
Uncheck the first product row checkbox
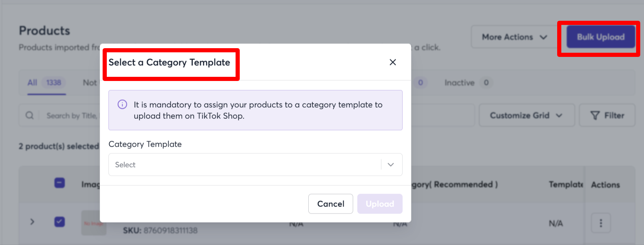point(59,222)
